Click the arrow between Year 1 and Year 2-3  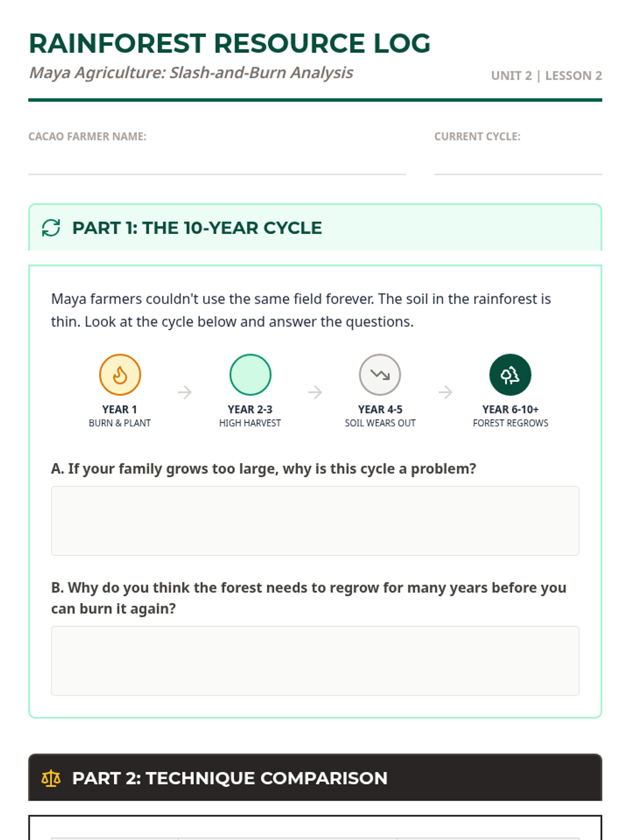coord(185,392)
